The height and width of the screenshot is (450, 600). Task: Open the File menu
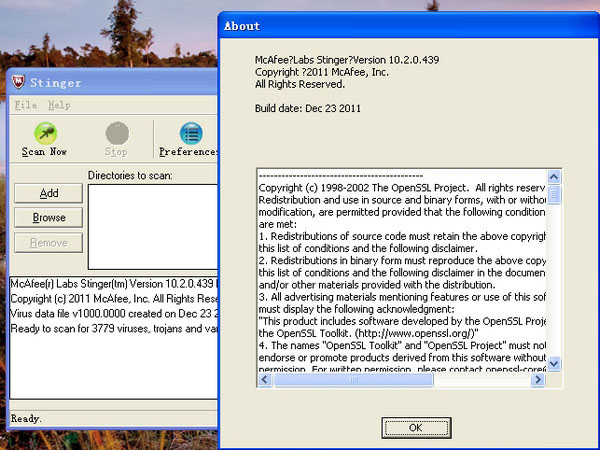coord(25,105)
